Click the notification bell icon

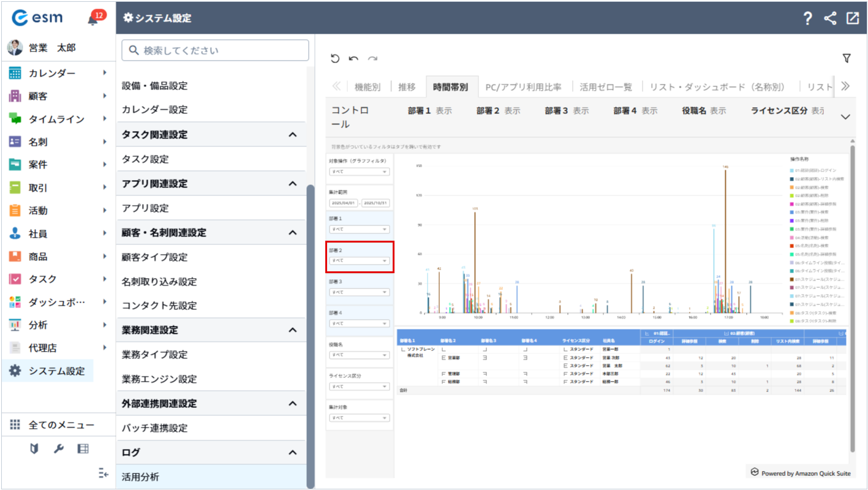(92, 19)
